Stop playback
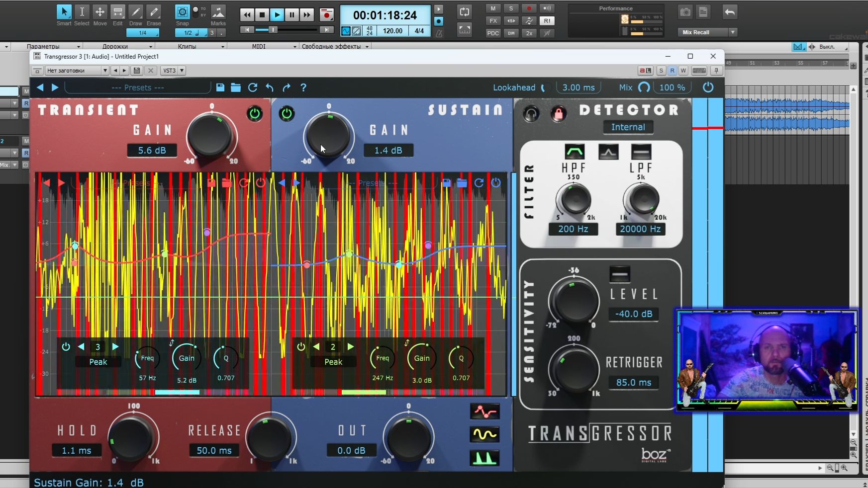Viewport: 868px width, 488px height. click(x=262, y=15)
